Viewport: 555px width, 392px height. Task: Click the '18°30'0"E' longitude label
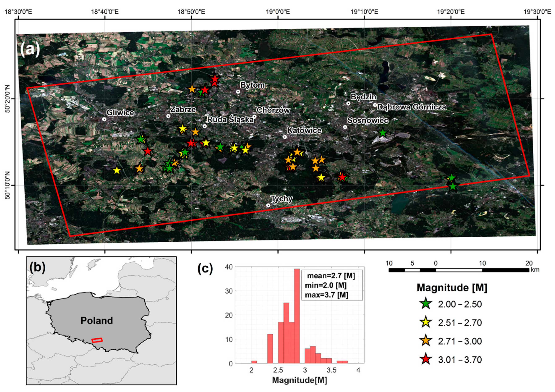18,12
